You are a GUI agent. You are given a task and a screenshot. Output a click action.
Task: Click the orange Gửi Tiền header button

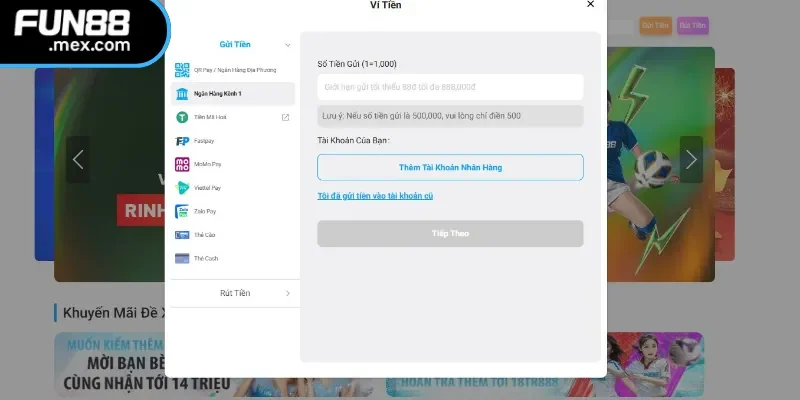click(x=656, y=26)
